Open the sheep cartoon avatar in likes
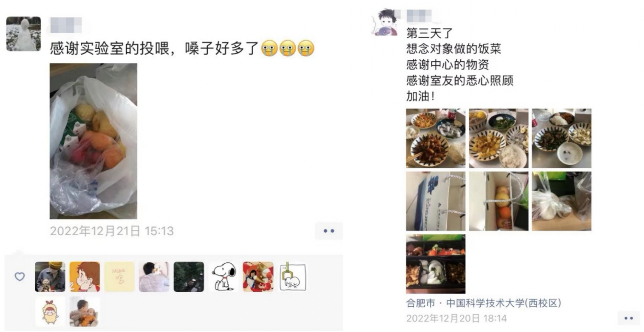This screenshot has width=644, height=332. (x=50, y=311)
